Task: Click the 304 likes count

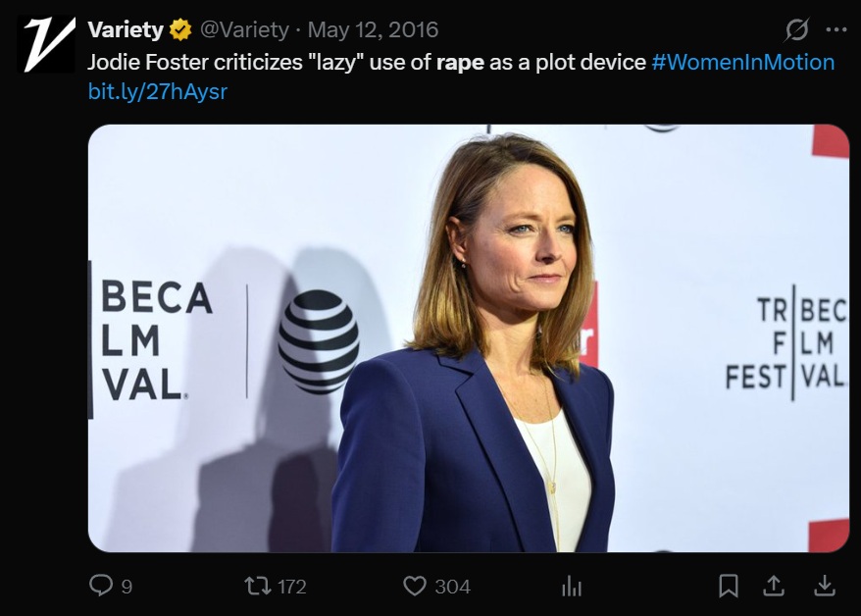Action: 452,587
